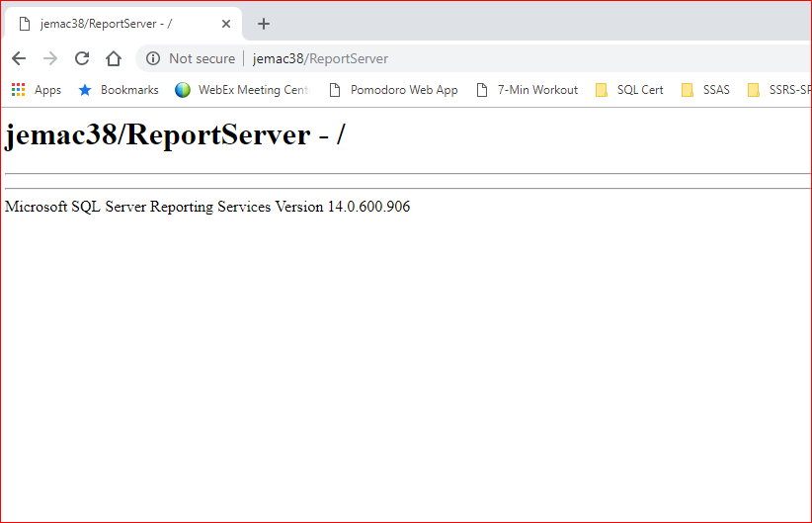812x523 pixels.
Task: Open the SSAS bookmark folder
Action: click(x=705, y=90)
